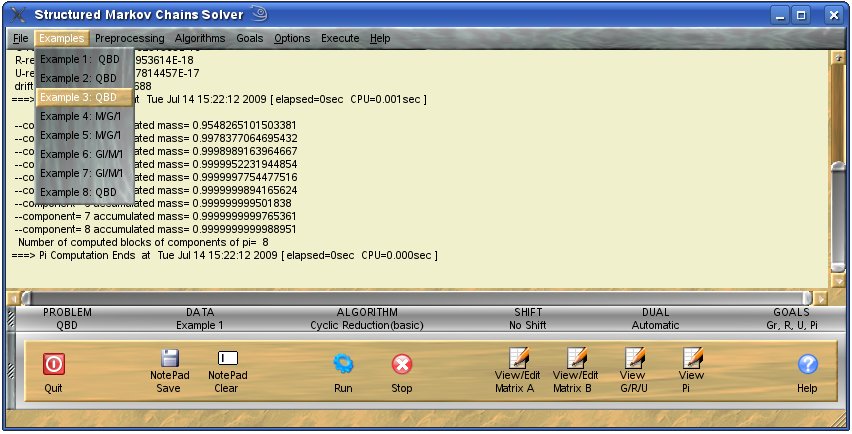Open the Preprocessing menu

(x=129, y=38)
